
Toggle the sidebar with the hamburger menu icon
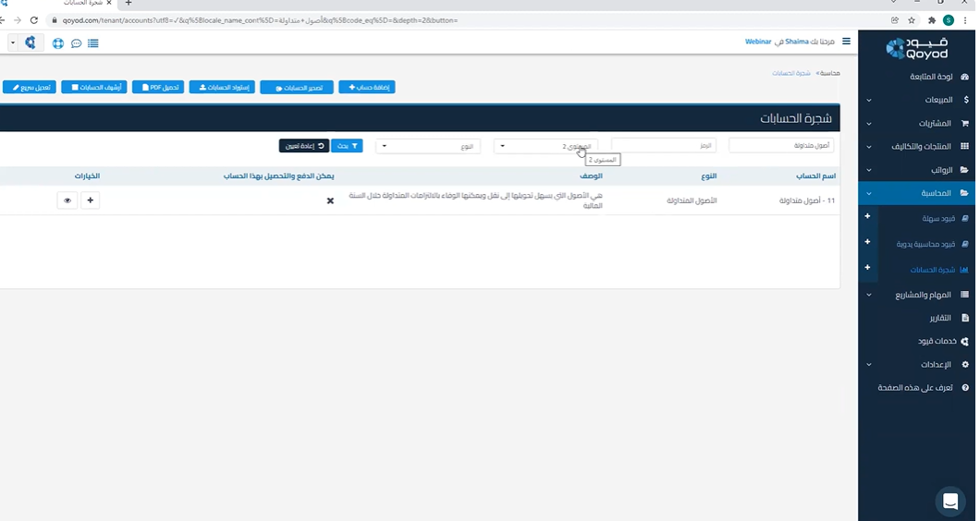(846, 42)
